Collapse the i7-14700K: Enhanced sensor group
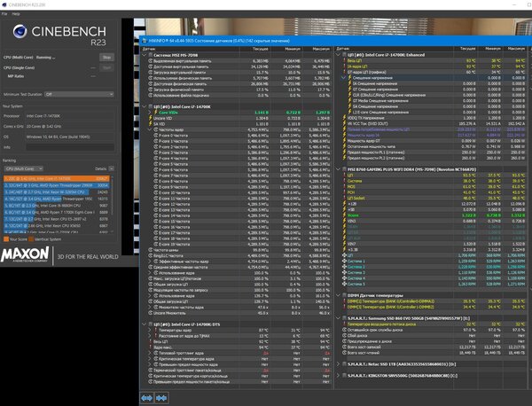This screenshot has height=406, width=532. (x=339, y=55)
